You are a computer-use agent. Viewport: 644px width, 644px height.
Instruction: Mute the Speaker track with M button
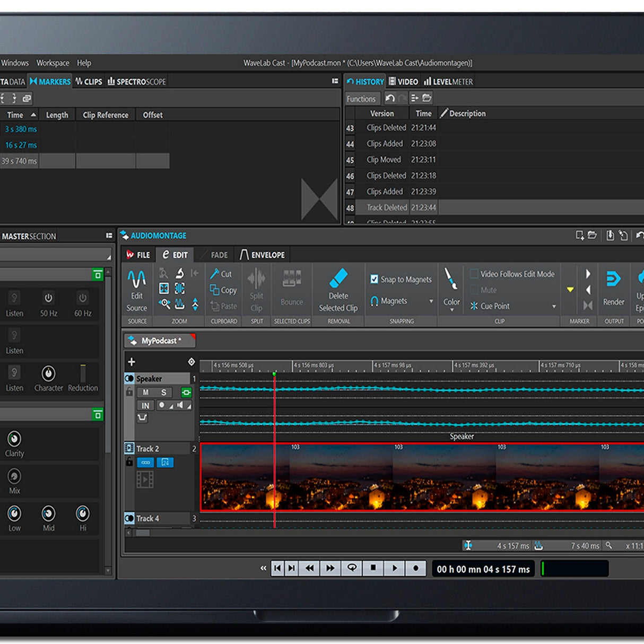[x=146, y=393]
